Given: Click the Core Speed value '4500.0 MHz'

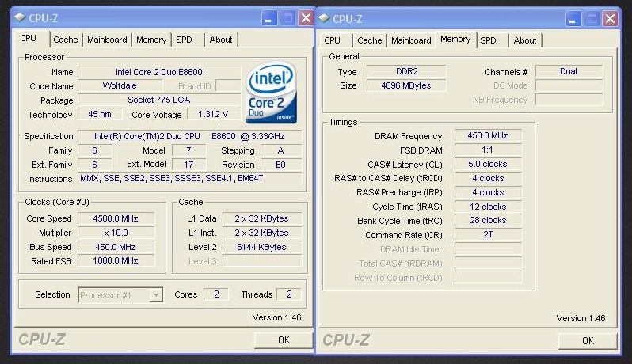Looking at the screenshot, I should (116, 218).
